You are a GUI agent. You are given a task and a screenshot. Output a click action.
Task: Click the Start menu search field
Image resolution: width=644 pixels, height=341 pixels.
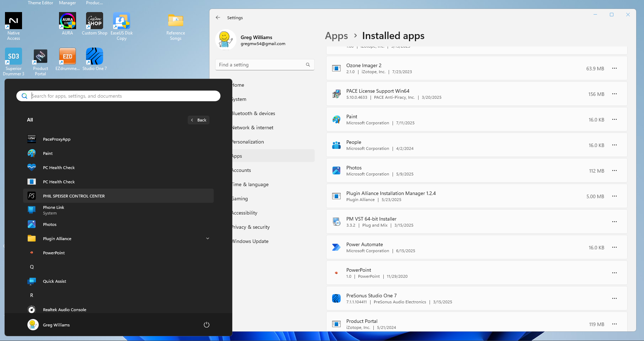coord(118,96)
